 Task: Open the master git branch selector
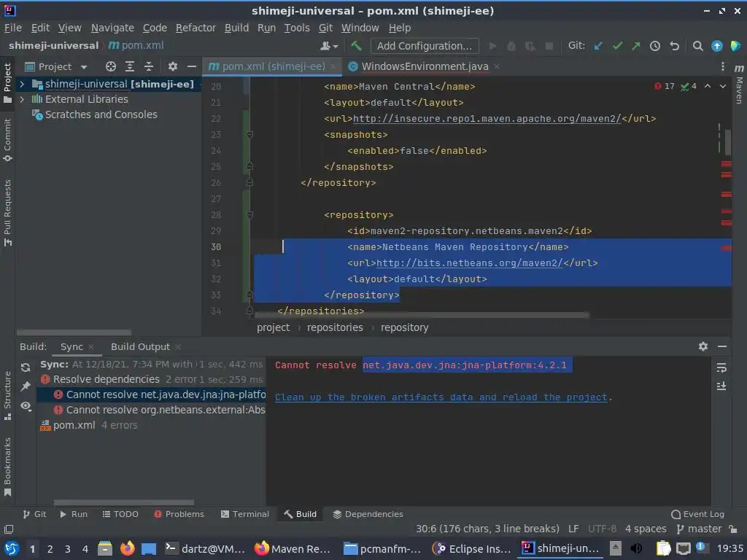coord(699,529)
